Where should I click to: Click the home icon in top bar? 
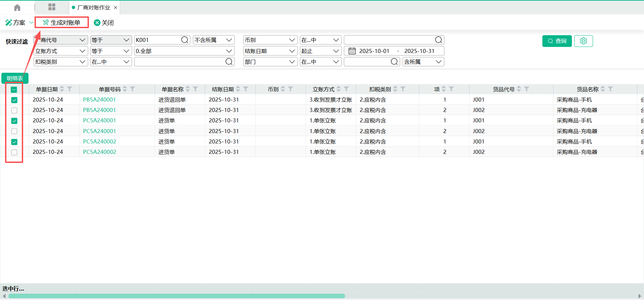pyautogui.click(x=17, y=7)
